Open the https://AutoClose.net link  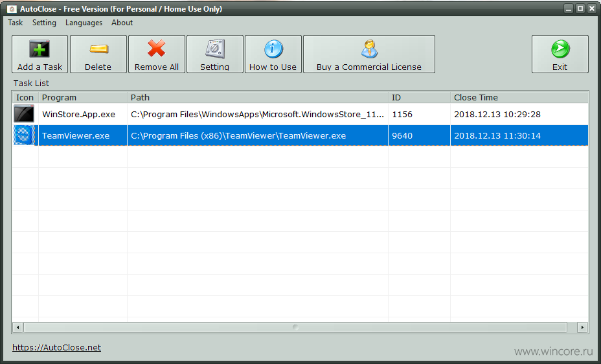pos(57,348)
